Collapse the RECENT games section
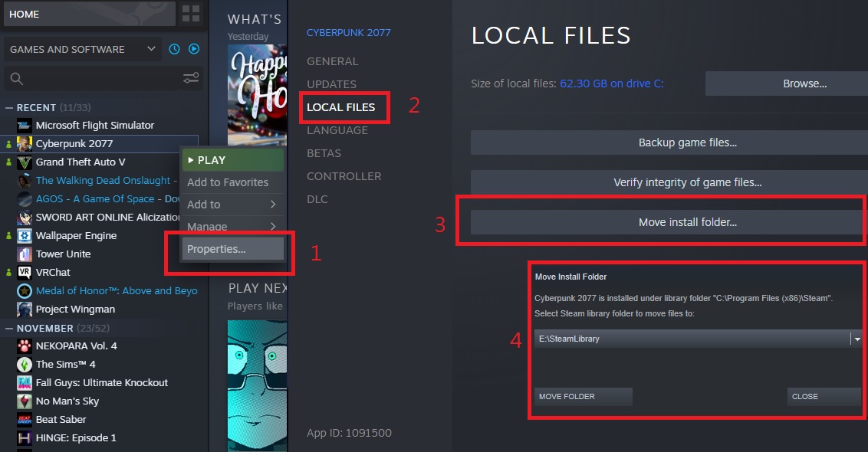This screenshot has height=452, width=868. [x=9, y=107]
